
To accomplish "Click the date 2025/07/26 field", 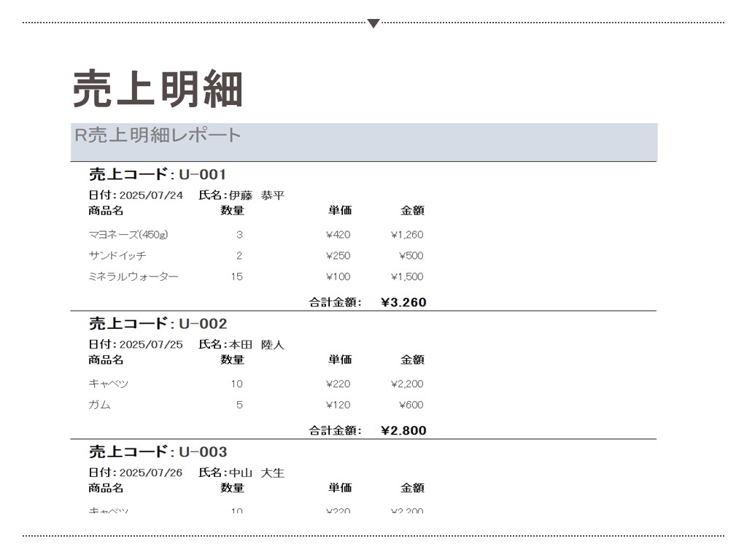I will pos(151,472).
